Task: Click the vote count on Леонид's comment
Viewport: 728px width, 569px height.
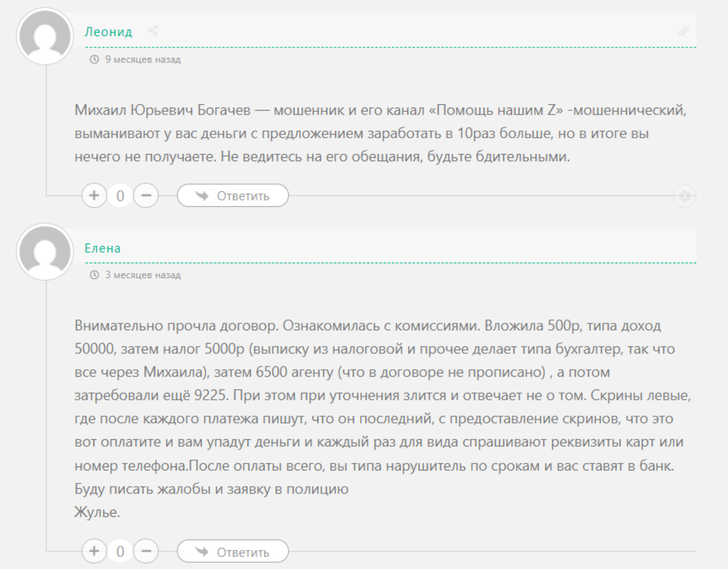Action: (x=120, y=196)
